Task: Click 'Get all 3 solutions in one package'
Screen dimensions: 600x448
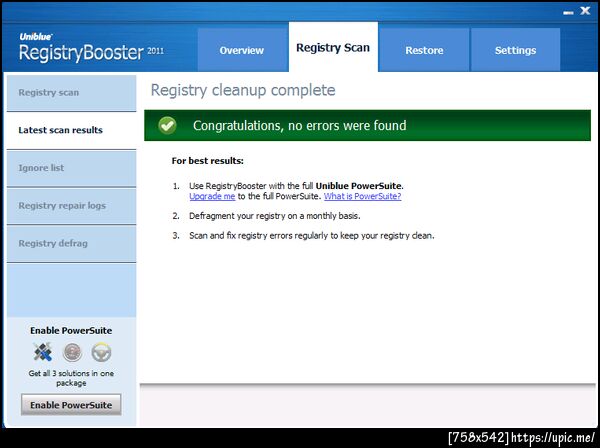Action: click(x=71, y=378)
